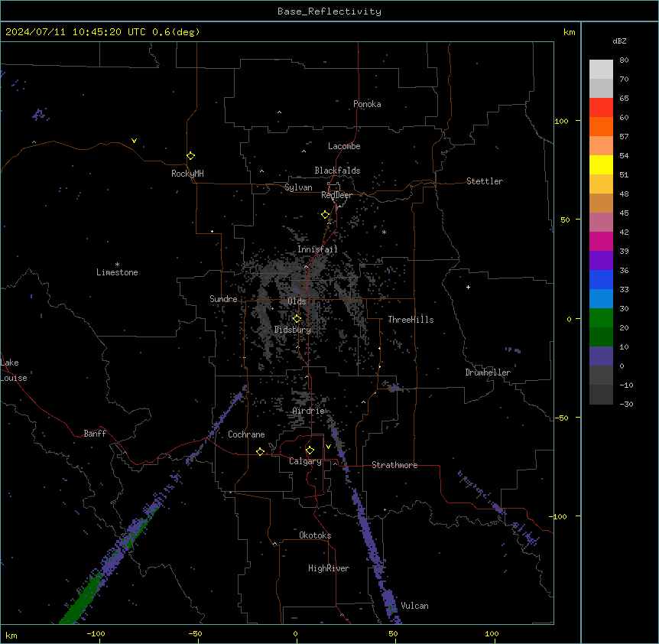Viewport: 659px width, 644px height.
Task: Click the Blackfalds city label
Action: 337,171
